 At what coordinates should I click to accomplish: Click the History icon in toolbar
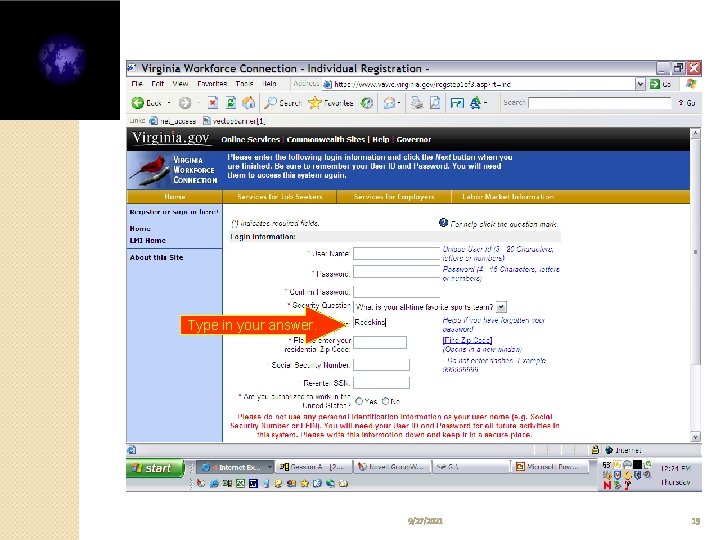(366, 103)
